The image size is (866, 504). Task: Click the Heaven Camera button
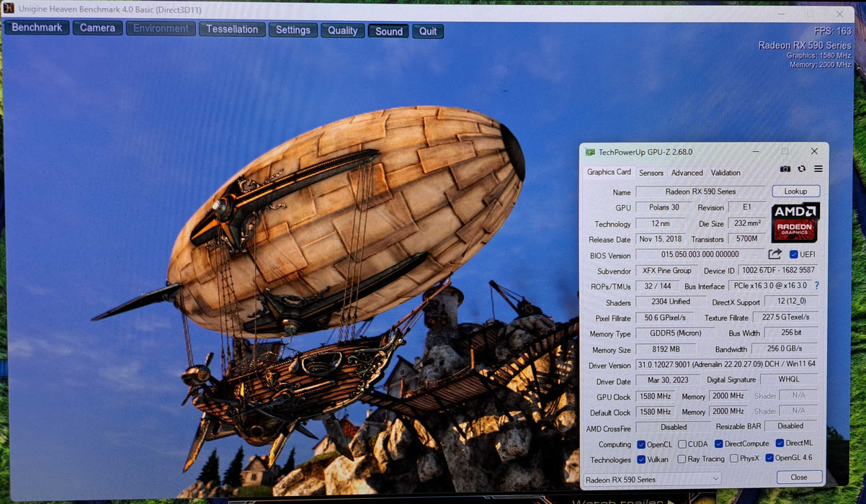(97, 28)
